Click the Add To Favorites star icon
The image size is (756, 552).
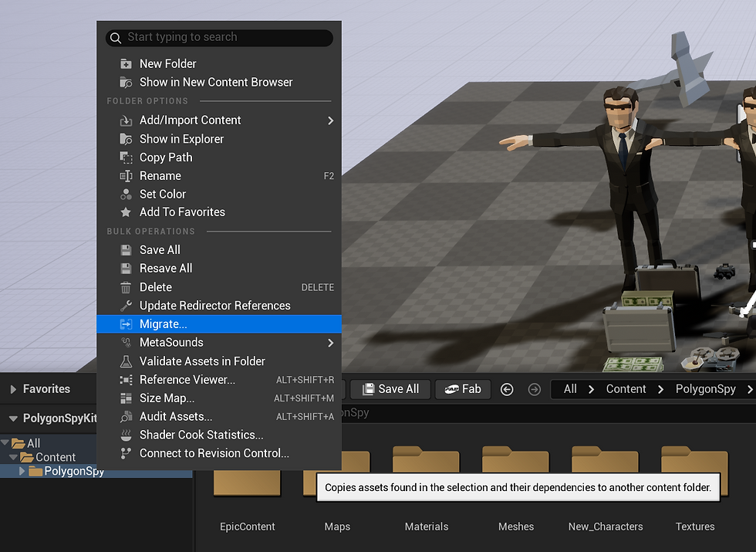[x=126, y=212]
